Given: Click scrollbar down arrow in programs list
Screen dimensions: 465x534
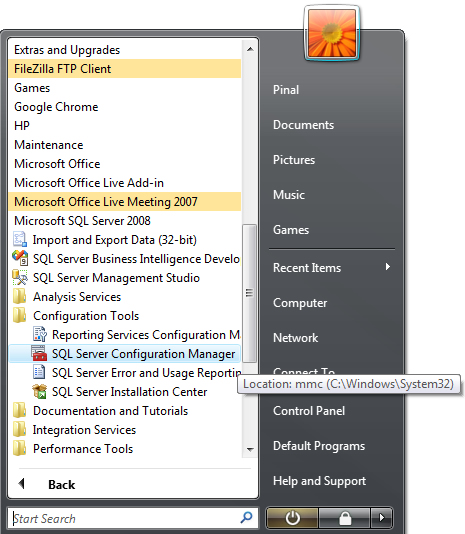Looking at the screenshot, I should click(250, 450).
